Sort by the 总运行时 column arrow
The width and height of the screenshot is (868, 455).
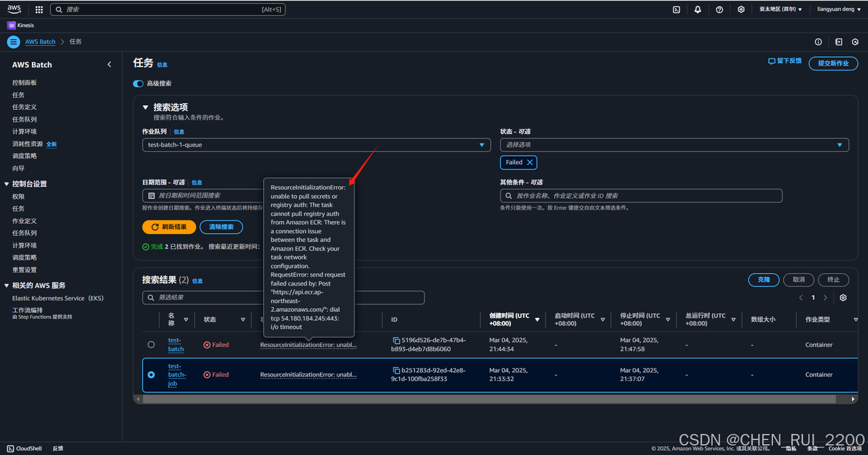pos(733,319)
